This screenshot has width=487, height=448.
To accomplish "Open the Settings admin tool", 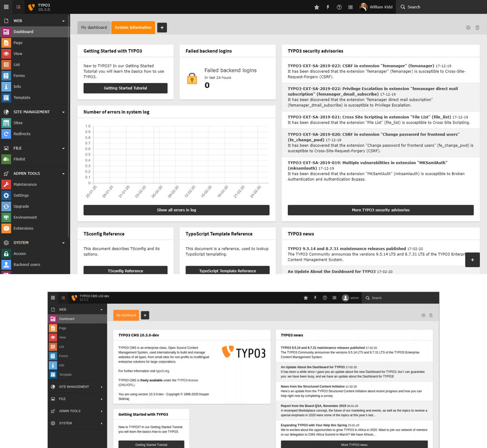I will tap(34, 195).
